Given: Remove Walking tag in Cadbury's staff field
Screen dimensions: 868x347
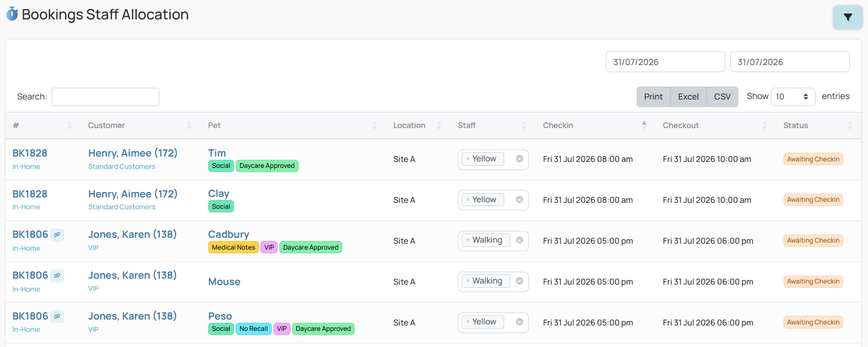Looking at the screenshot, I should 468,240.
